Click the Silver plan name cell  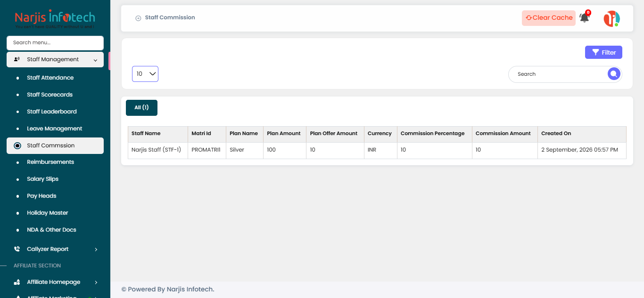[x=245, y=150]
